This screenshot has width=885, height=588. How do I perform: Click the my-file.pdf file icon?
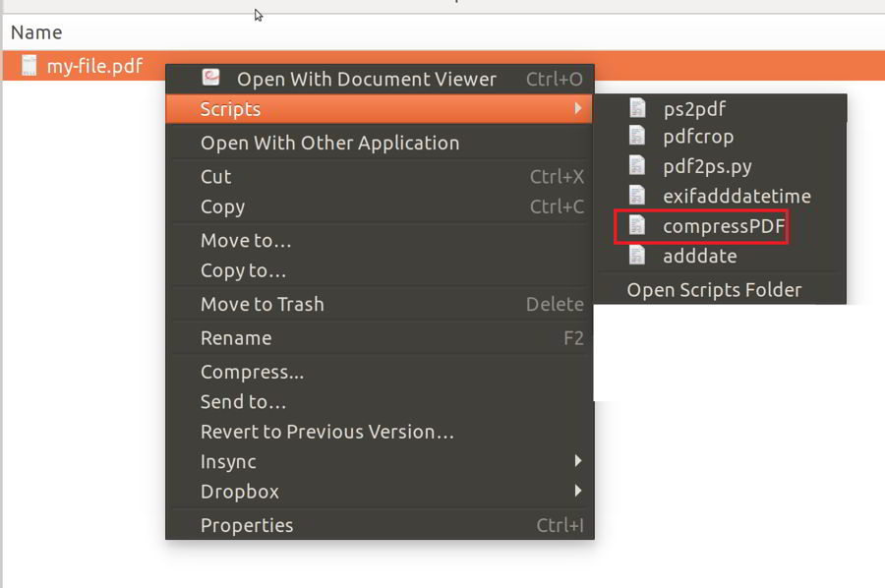[x=29, y=66]
